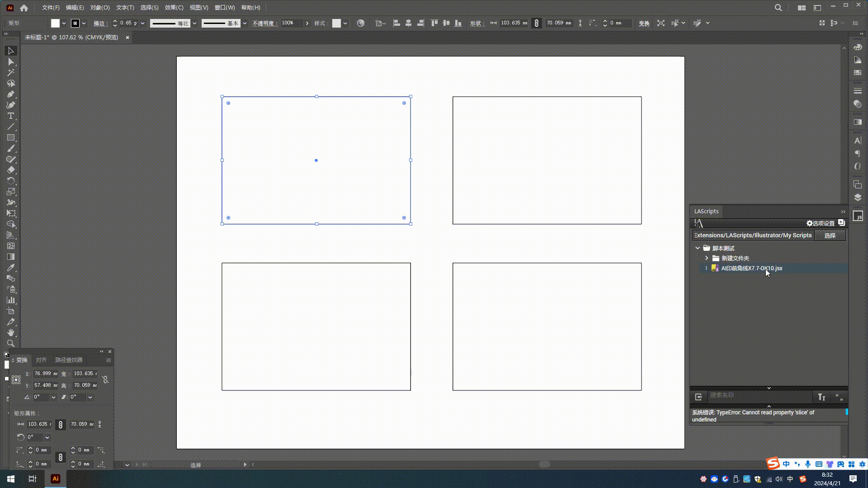Toggle constrain width and height link in control bar

536,23
